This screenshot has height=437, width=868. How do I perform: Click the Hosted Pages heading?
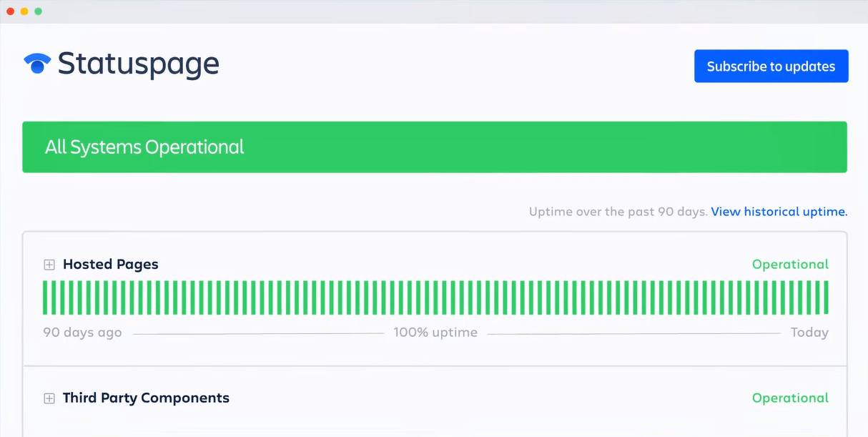click(110, 265)
